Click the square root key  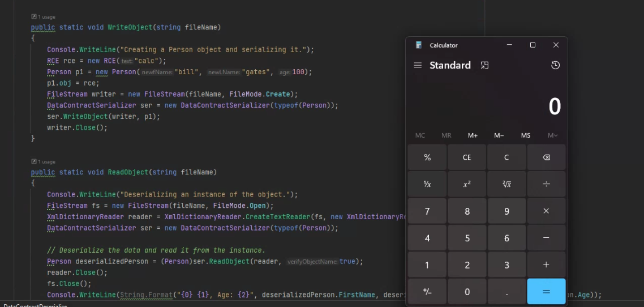tap(506, 184)
